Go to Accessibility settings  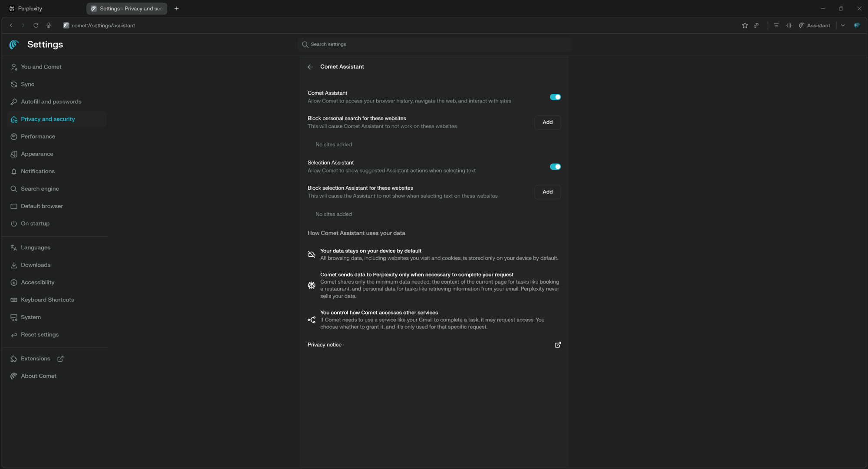click(56, 282)
